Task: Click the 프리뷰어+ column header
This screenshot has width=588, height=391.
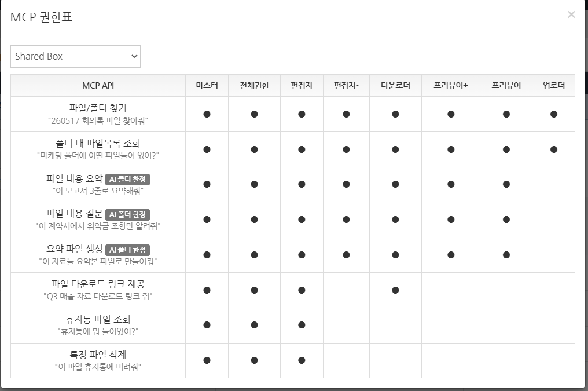Action: 451,86
